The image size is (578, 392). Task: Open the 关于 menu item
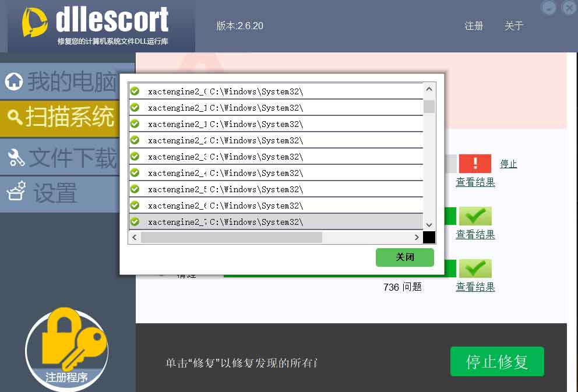coord(513,26)
